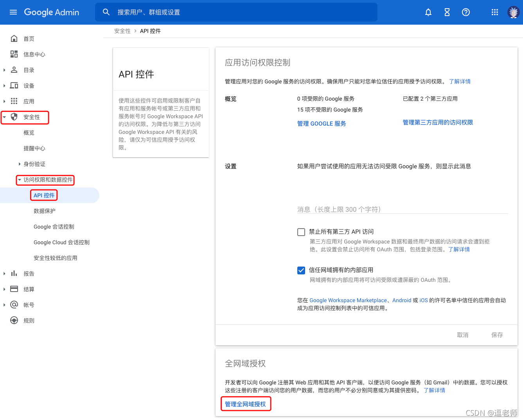Open the iOS allowlist link
523x420 pixels.
point(424,300)
